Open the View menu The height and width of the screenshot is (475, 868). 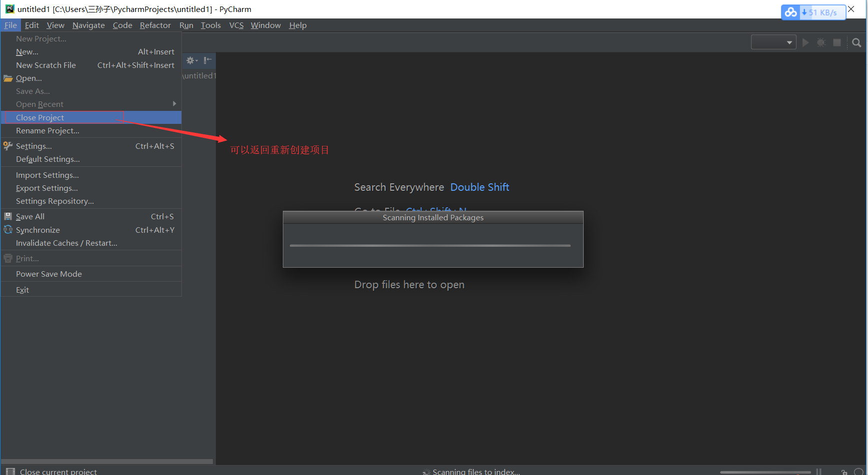point(55,25)
